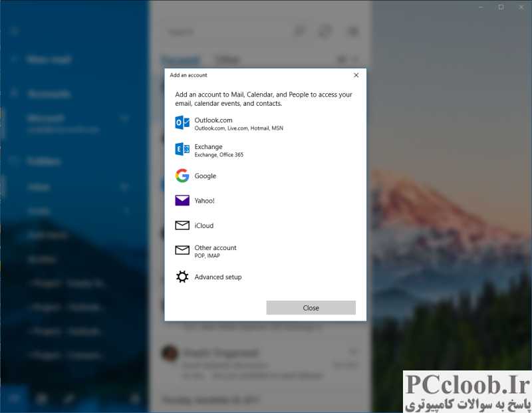The width and height of the screenshot is (532, 413).
Task: Click the 'POP, IMAP' subtitle text
Action: [207, 255]
